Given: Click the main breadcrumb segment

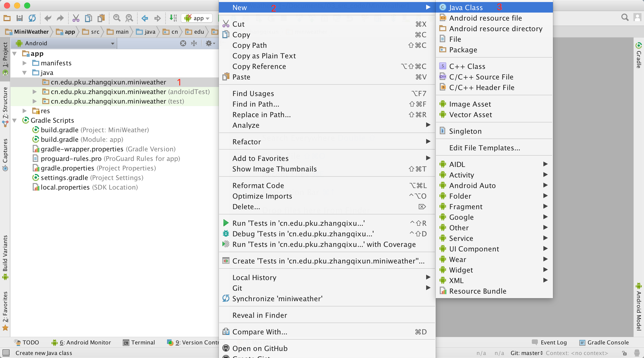Looking at the screenshot, I should pos(118,32).
